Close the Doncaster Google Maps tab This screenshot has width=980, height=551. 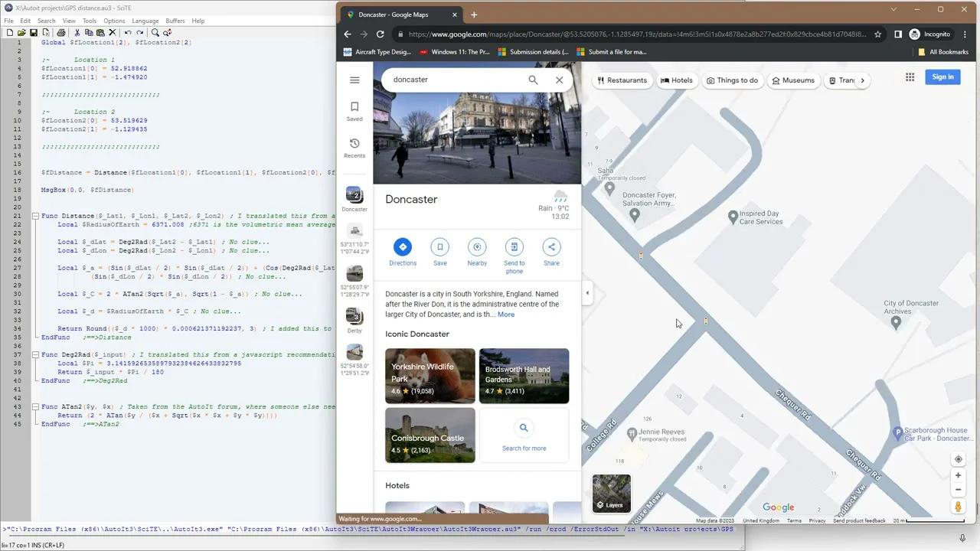(x=454, y=15)
